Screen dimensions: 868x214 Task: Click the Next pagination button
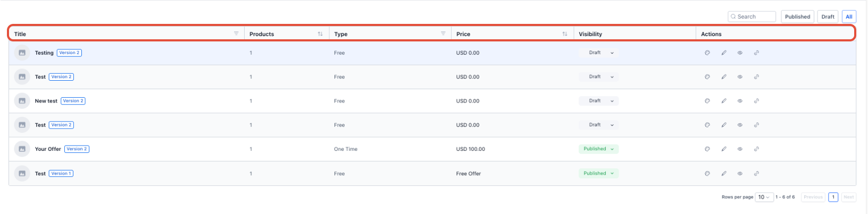[849, 197]
